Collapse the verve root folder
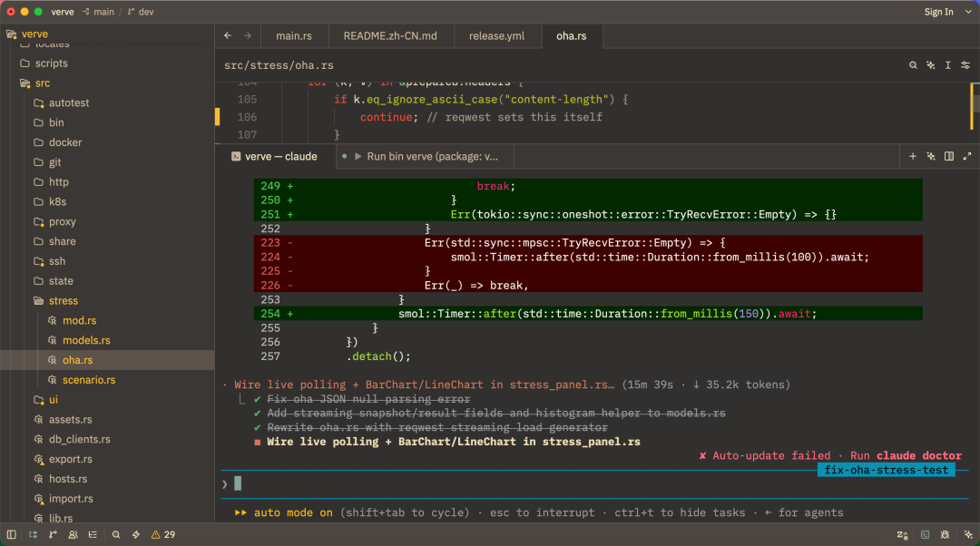Image resolution: width=980 pixels, height=546 pixels. tap(107, 34)
